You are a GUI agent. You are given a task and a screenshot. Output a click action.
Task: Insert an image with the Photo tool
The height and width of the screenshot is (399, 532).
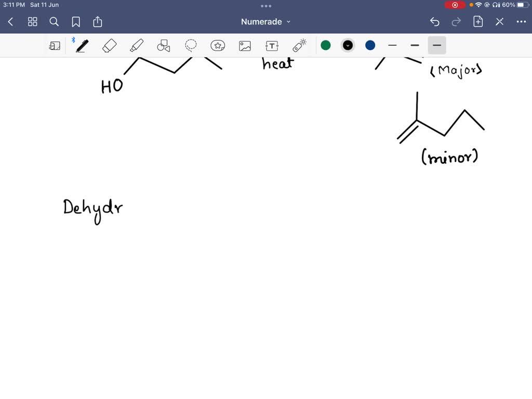pyautogui.click(x=245, y=46)
